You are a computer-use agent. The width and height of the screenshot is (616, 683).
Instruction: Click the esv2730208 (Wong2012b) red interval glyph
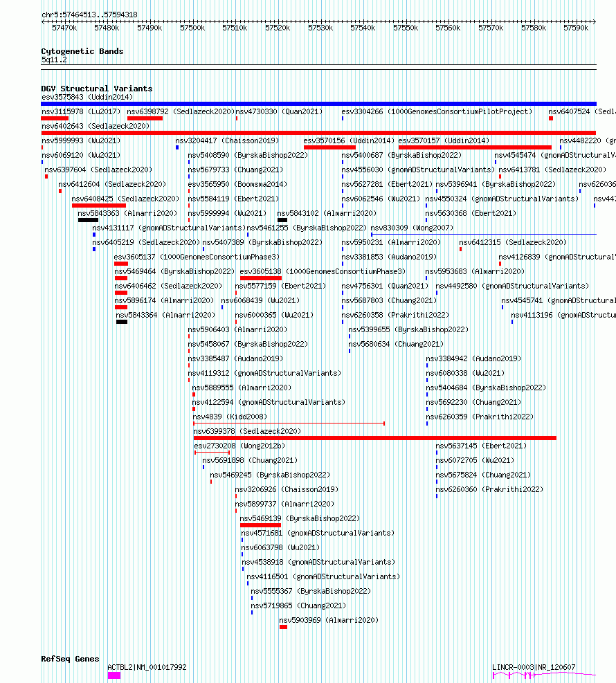pyautogui.click(x=212, y=453)
